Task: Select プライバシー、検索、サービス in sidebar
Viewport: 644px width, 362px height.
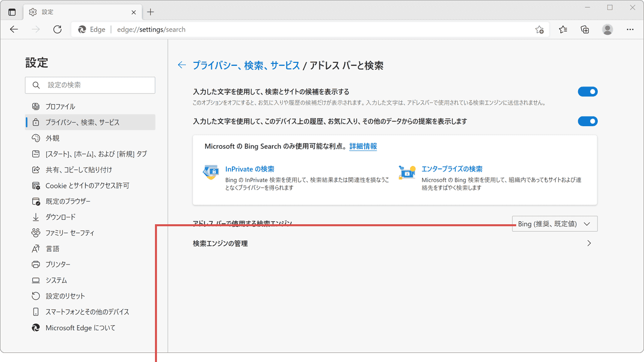Action: pos(90,122)
